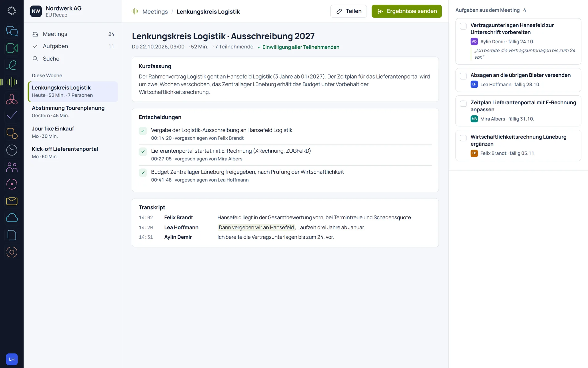Open the checkmark tasks app icon
The height and width of the screenshot is (368, 588).
12,116
